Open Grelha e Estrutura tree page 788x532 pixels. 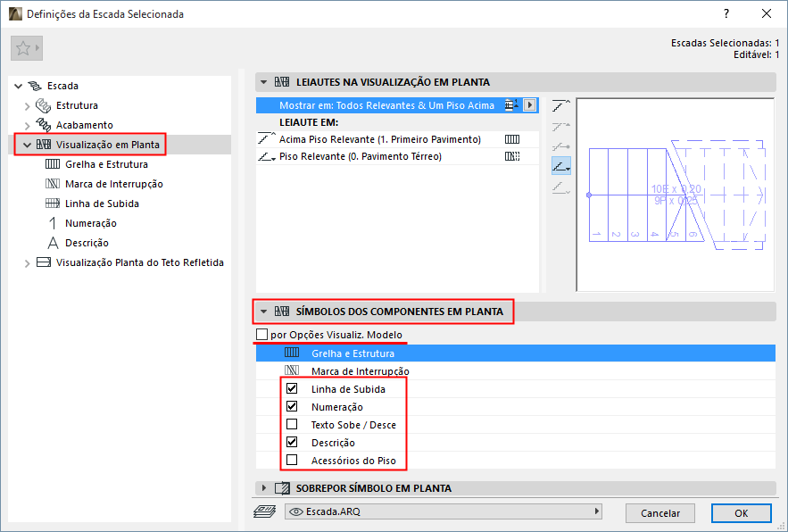pos(106,164)
